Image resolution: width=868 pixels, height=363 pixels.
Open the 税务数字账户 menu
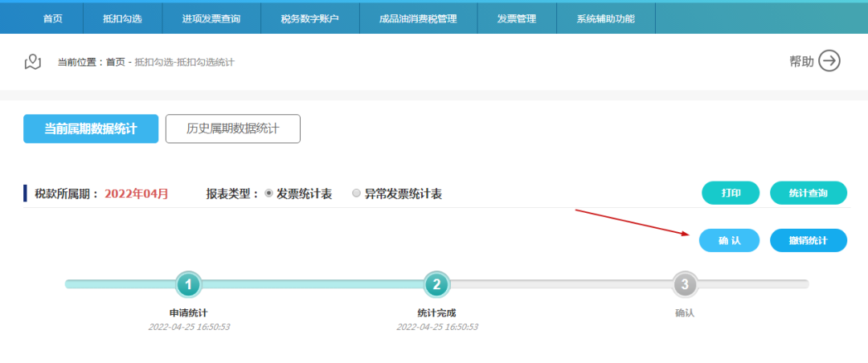click(x=309, y=18)
